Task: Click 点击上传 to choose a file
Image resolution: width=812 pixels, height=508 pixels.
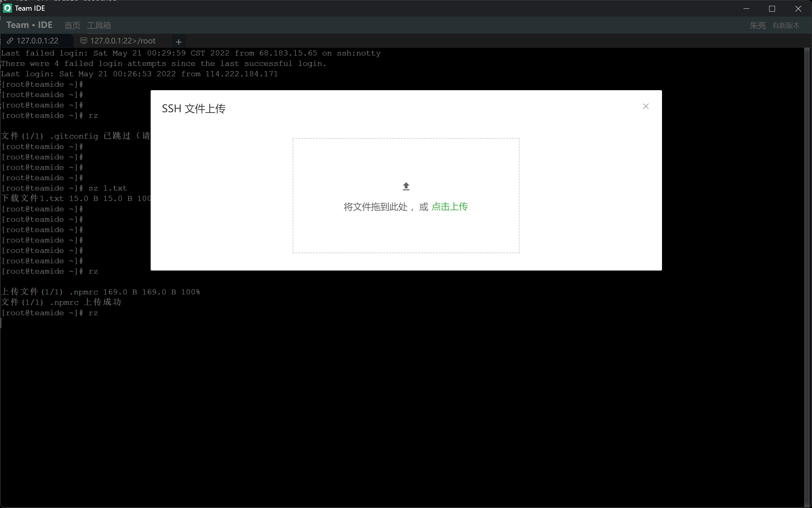Action: (450, 207)
